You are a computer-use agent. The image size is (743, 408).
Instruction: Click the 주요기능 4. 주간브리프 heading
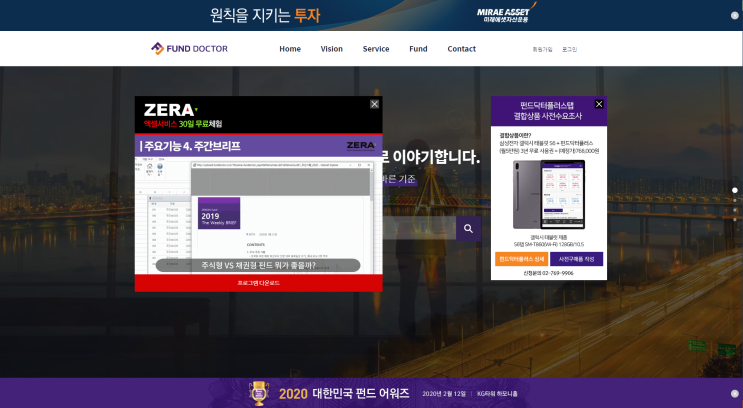click(x=190, y=146)
